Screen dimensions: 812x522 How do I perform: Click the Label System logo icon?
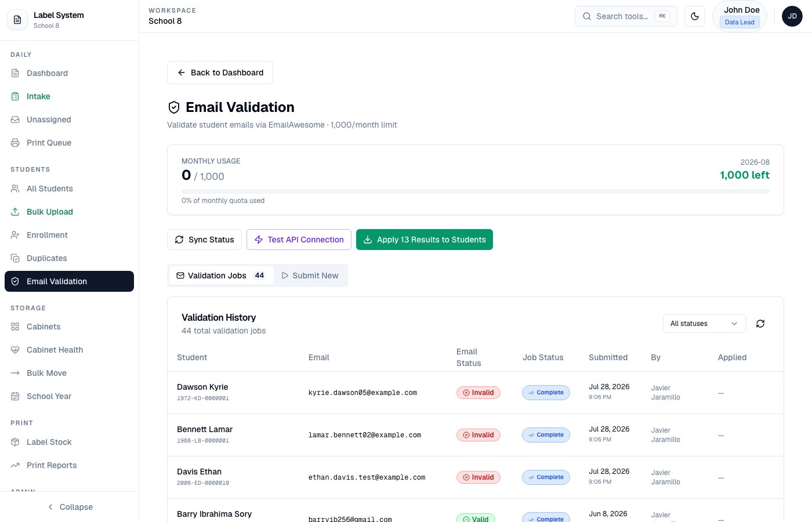(17, 20)
